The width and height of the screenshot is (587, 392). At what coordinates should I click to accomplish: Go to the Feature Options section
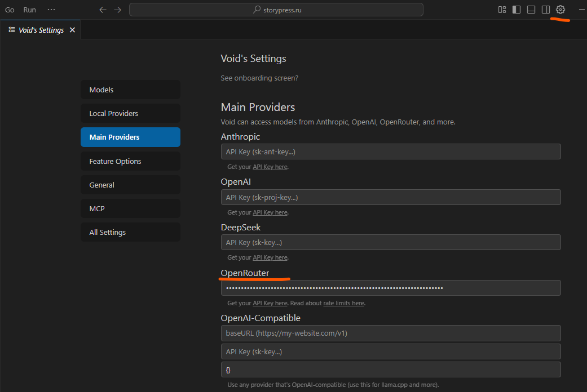pyautogui.click(x=130, y=161)
